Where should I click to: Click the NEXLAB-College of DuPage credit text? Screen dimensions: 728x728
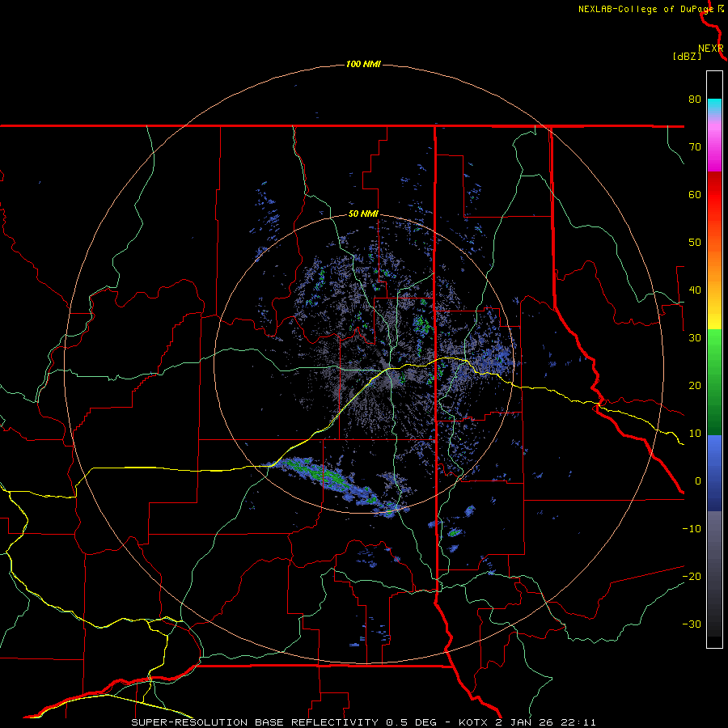[x=645, y=9]
